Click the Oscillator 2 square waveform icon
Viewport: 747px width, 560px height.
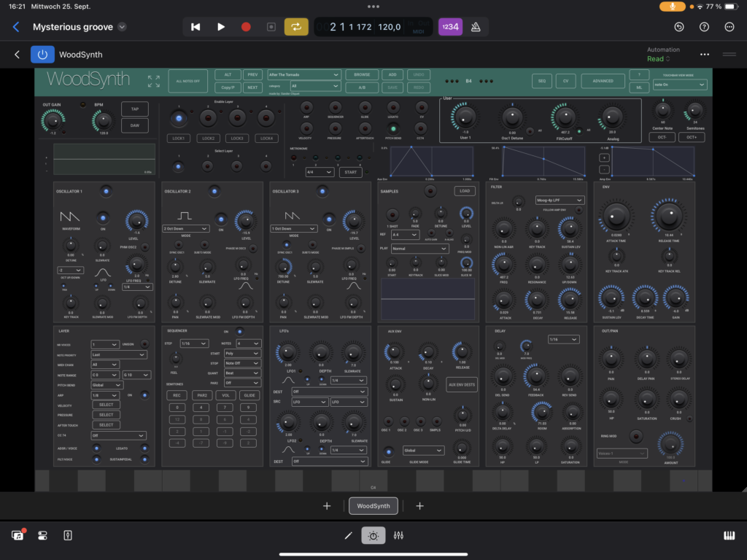point(185,216)
